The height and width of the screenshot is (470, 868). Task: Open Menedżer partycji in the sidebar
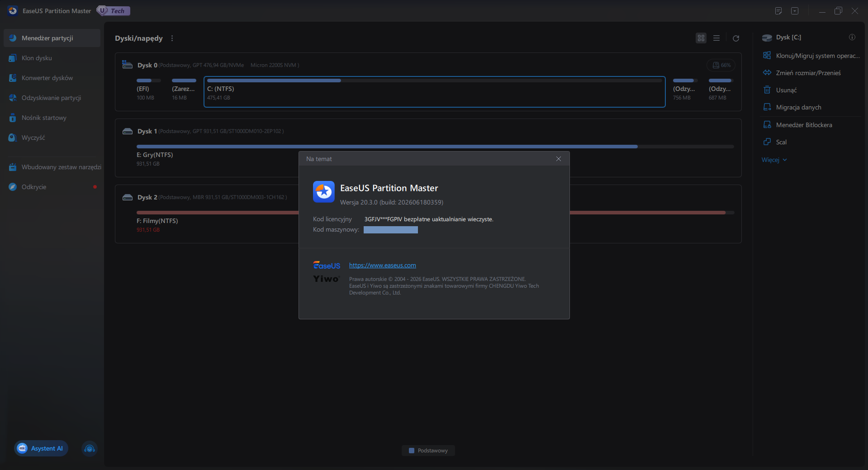coord(52,38)
